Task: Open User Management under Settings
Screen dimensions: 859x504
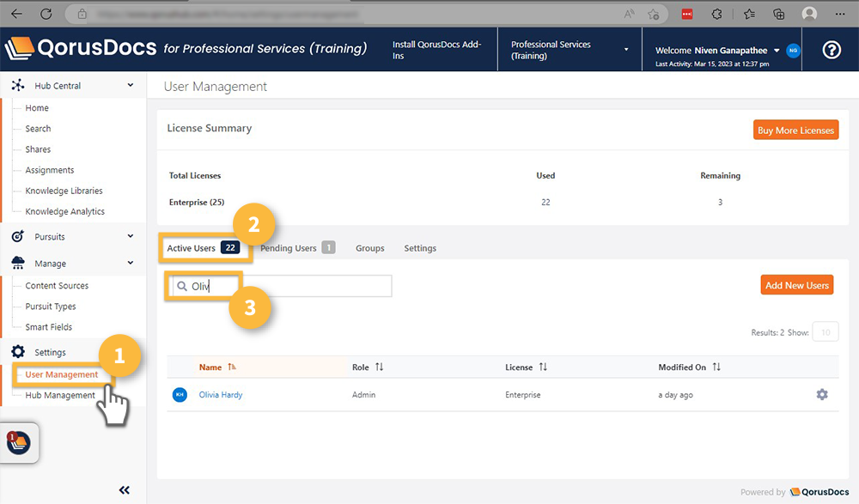Action: point(61,374)
